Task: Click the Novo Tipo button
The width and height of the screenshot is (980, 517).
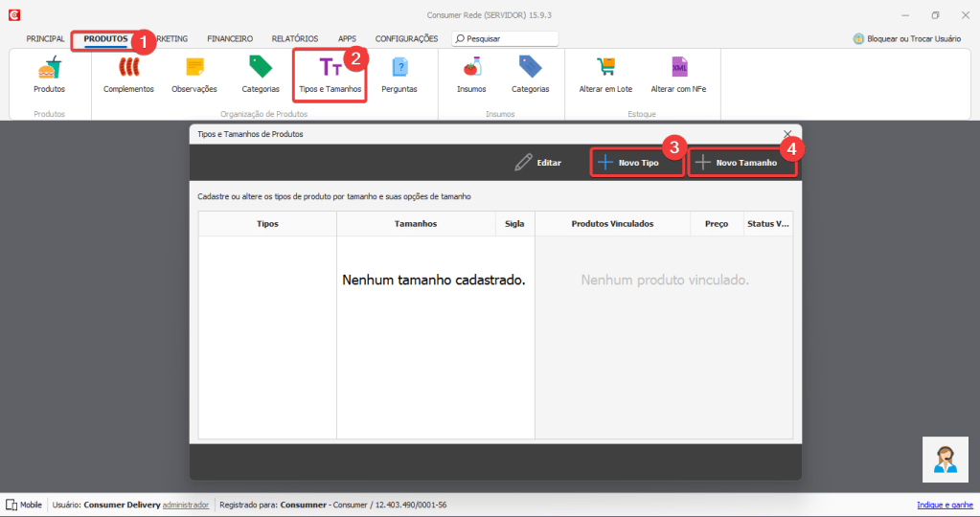Action: pyautogui.click(x=637, y=163)
